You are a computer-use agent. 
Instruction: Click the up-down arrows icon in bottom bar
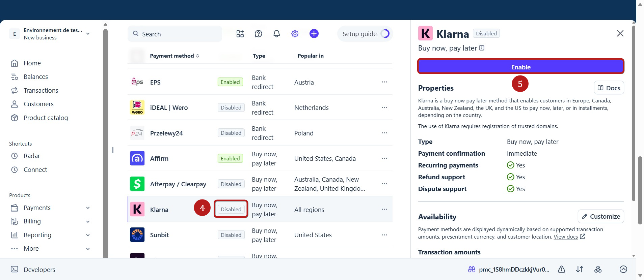(580, 269)
